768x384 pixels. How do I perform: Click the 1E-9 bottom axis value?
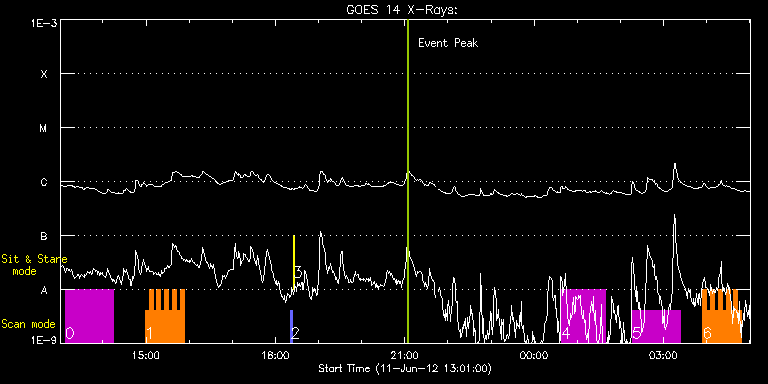click(x=44, y=340)
